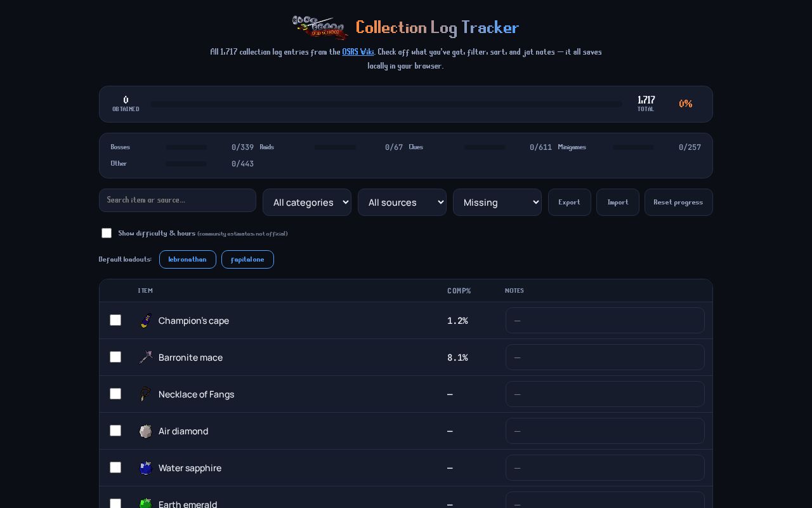Viewport: 812px width, 508px height.
Task: Click the Necklace of Fangs icon
Action: pyautogui.click(x=146, y=394)
